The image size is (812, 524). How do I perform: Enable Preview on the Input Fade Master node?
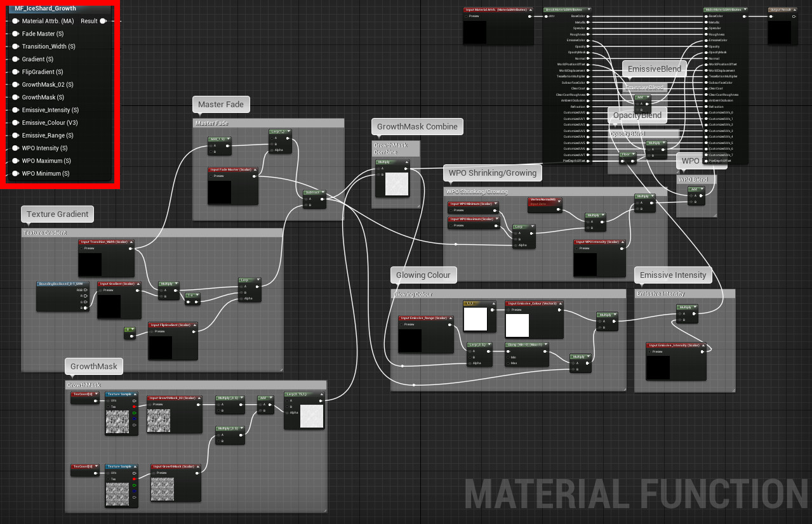click(x=211, y=176)
